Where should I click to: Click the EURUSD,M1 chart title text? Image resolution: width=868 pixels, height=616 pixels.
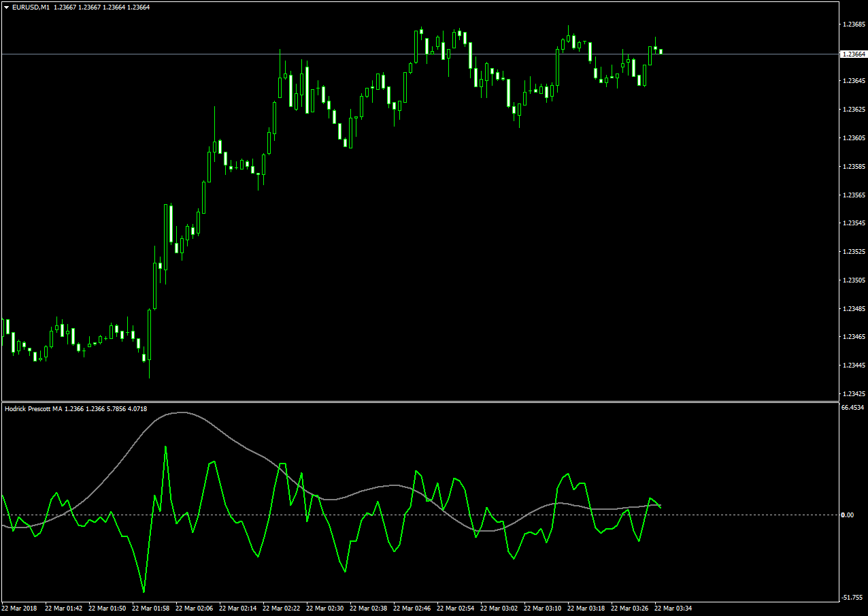click(x=30, y=7)
